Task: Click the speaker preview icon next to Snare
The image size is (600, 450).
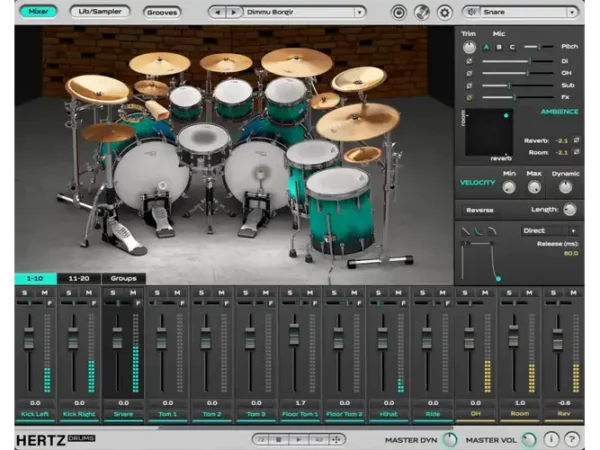Action: (x=471, y=12)
